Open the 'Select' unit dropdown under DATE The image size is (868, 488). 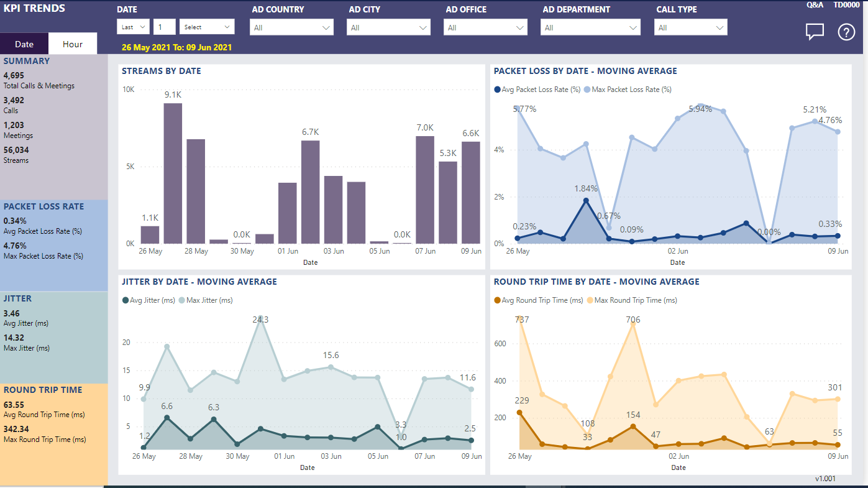207,27
